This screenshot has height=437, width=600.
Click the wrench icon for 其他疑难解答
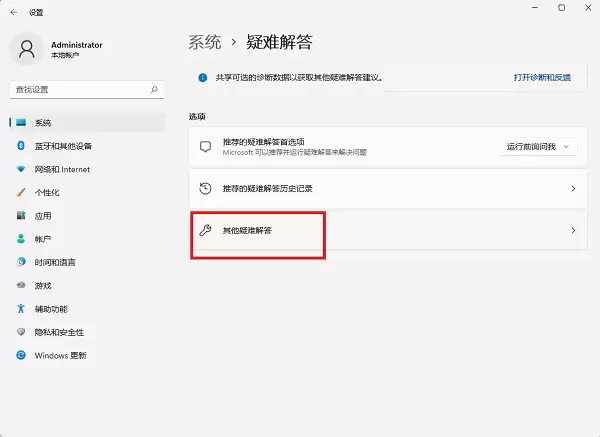(x=205, y=230)
